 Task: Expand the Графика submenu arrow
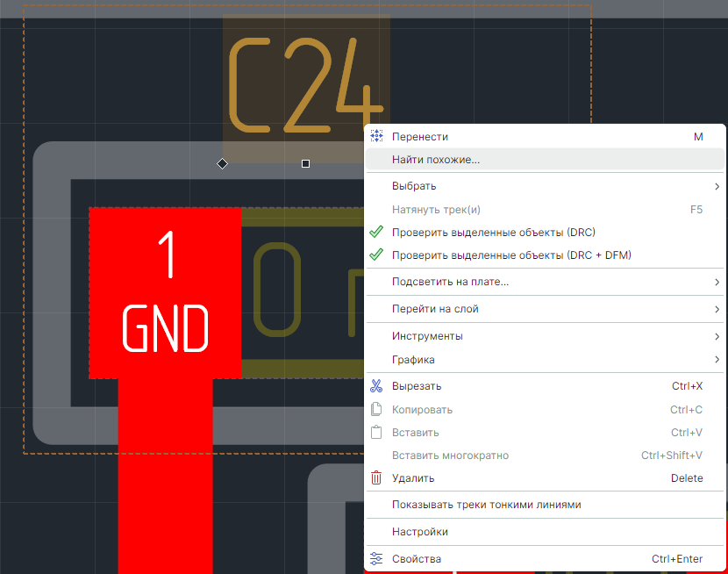[717, 360]
